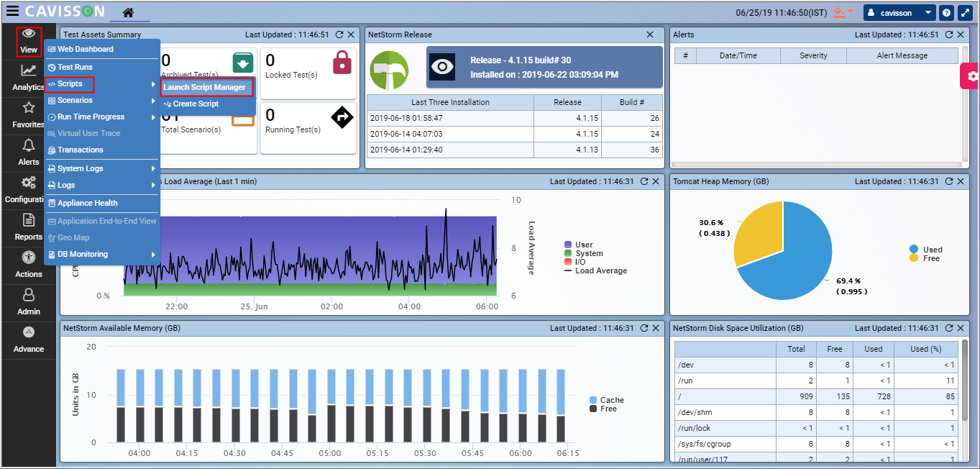Open Reports in the sidebar

pyautogui.click(x=29, y=227)
